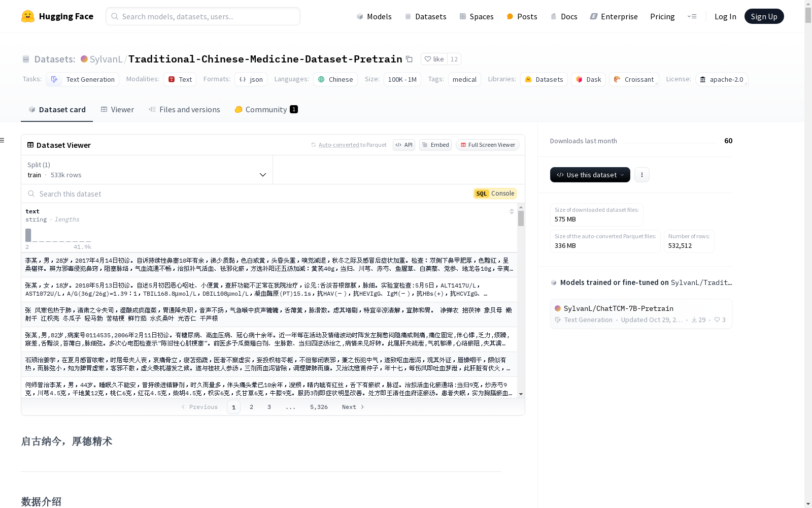
Task: Click the apache-2.0 license tag
Action: pyautogui.click(x=722, y=79)
